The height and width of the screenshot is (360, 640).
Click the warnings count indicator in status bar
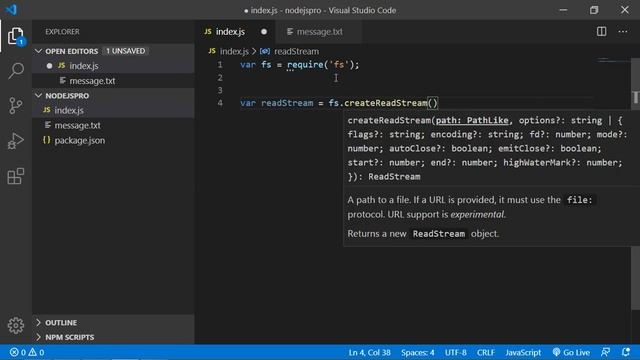[x=36, y=352]
